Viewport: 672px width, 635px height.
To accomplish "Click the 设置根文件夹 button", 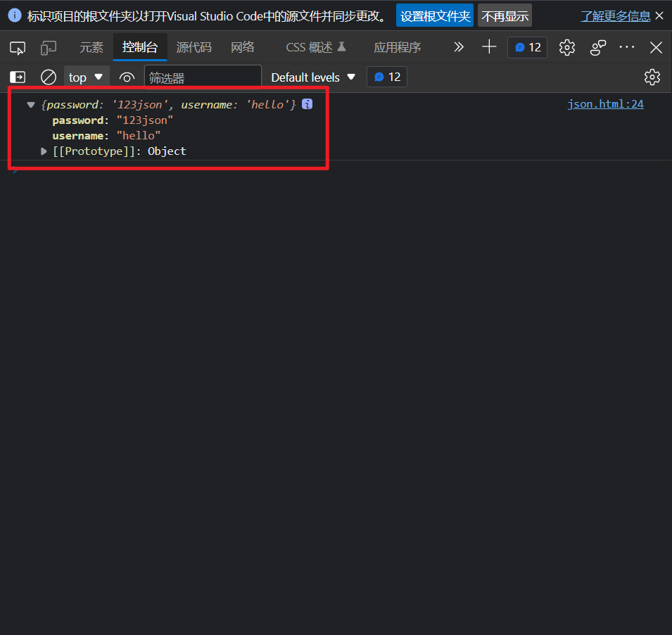I will (x=435, y=15).
